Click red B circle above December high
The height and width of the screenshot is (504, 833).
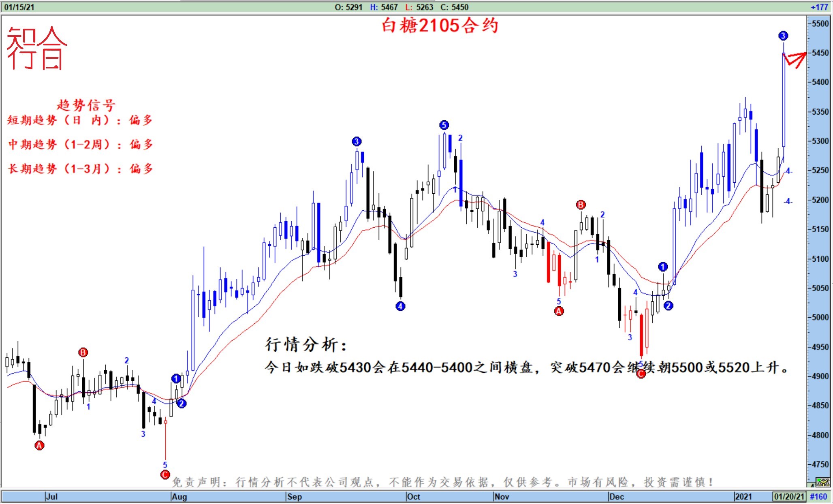[x=581, y=205]
